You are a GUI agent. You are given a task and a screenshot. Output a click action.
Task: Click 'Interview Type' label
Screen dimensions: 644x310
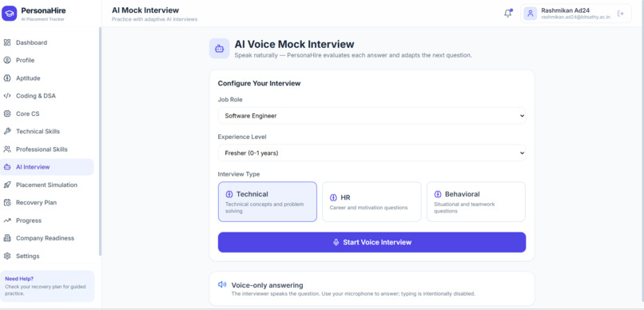tap(239, 174)
